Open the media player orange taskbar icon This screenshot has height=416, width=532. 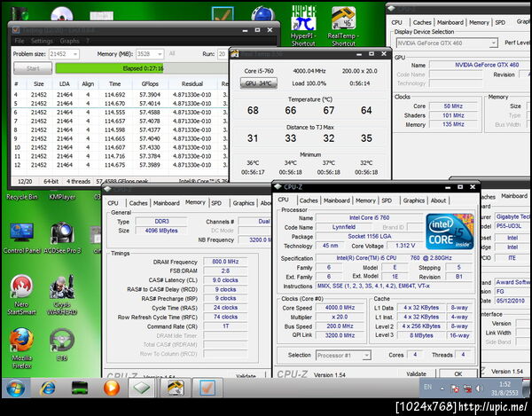(112, 388)
